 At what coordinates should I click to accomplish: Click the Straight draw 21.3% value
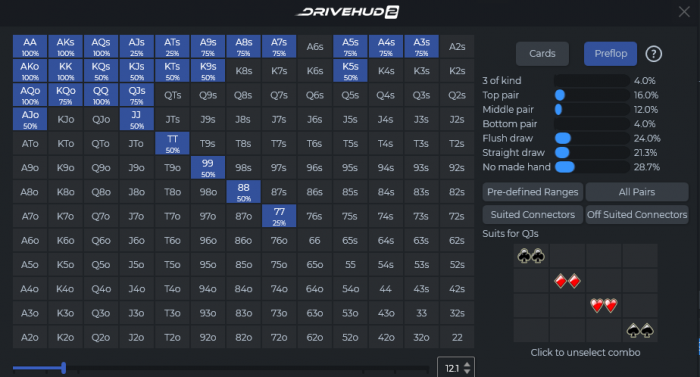coord(646,153)
